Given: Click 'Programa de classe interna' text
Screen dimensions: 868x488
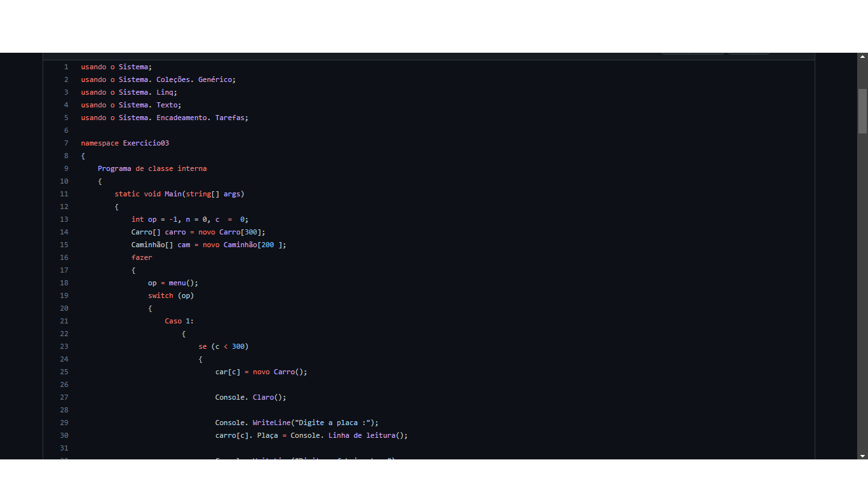Looking at the screenshot, I should [153, 168].
